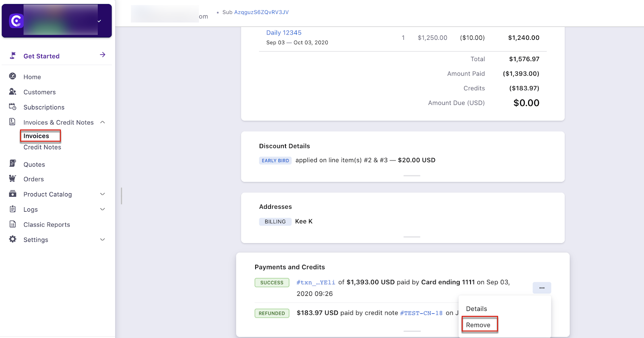Choose Remove from the payment menu

coord(478,325)
